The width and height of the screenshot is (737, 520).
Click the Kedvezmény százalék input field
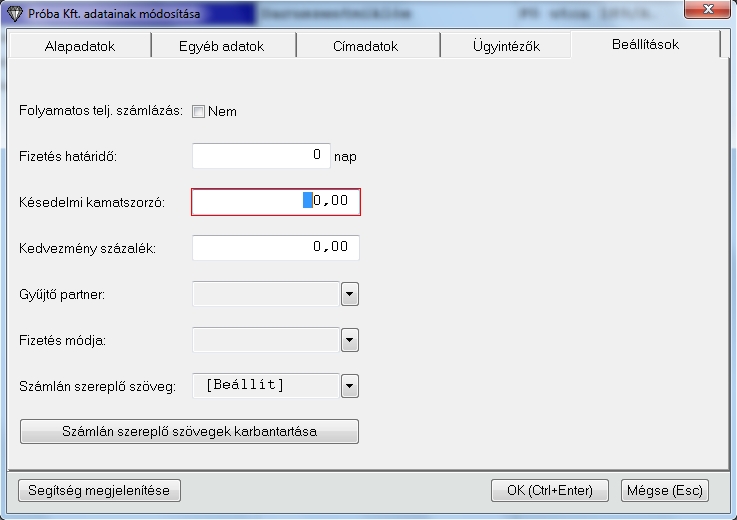click(275, 247)
